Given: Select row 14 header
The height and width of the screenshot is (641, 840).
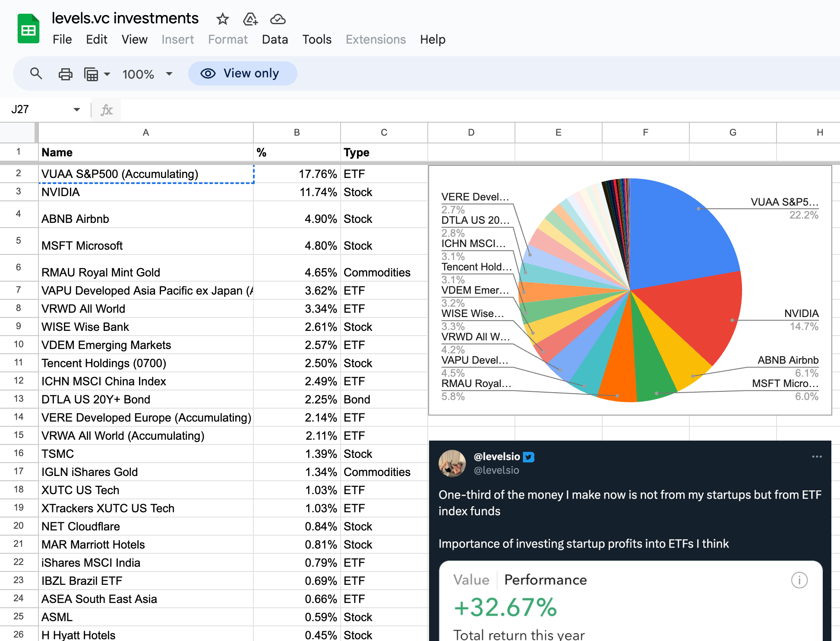Looking at the screenshot, I should coord(19,417).
